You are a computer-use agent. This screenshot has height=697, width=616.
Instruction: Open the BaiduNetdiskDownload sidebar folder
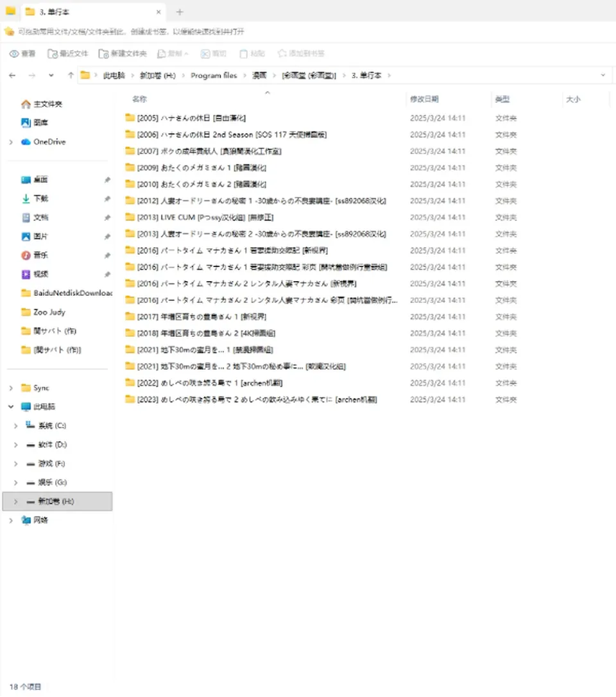point(67,293)
